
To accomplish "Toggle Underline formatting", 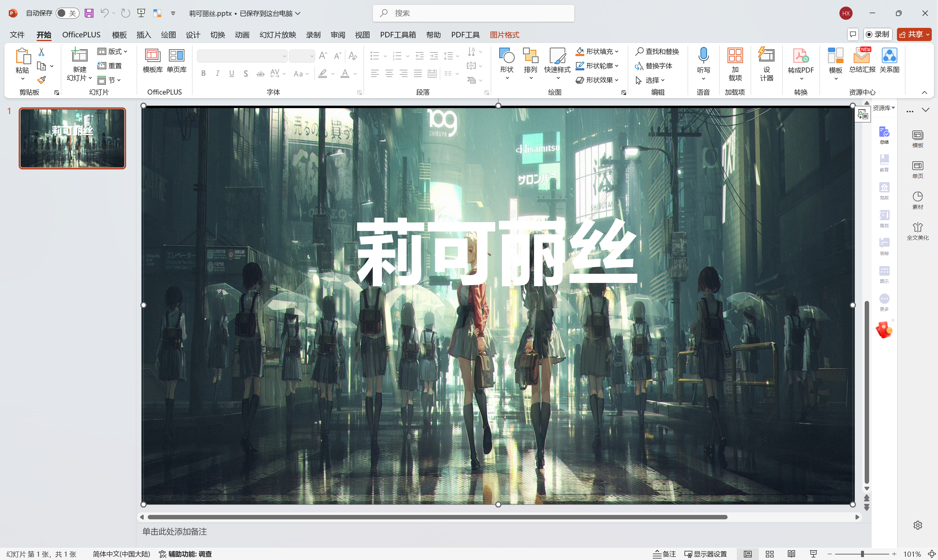I will click(232, 74).
